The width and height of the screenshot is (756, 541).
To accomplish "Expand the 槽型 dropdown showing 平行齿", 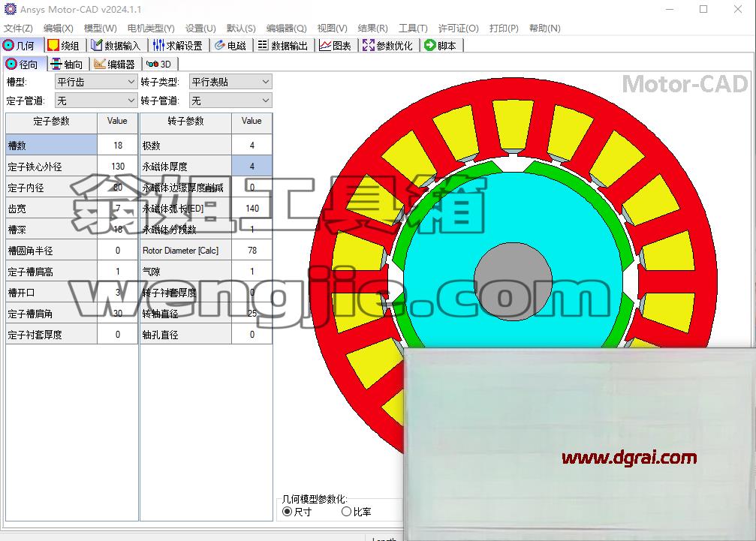I will pyautogui.click(x=96, y=82).
